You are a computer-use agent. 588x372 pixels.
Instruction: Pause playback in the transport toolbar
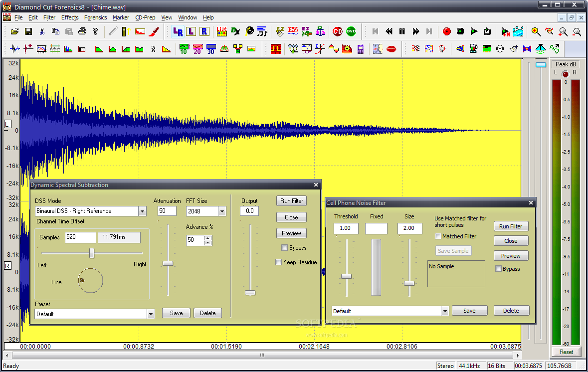pyautogui.click(x=402, y=32)
